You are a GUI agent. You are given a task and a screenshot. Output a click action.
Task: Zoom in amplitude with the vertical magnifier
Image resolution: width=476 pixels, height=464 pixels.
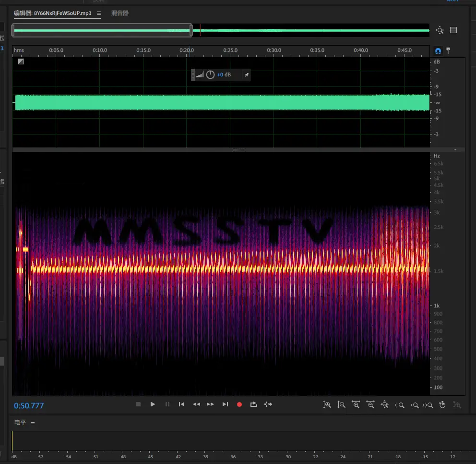327,405
